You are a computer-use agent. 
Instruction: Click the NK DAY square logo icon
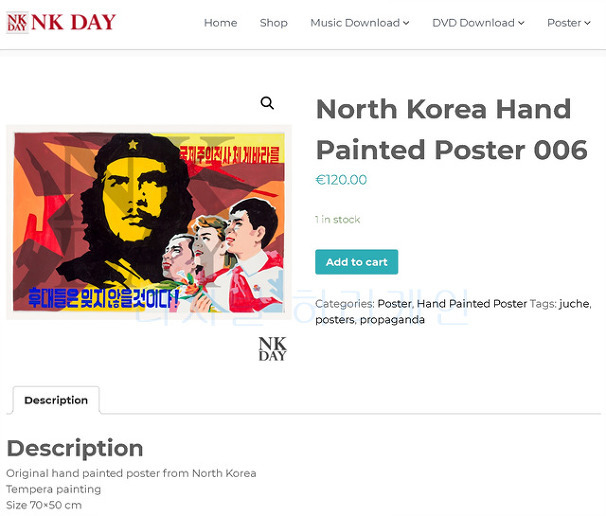click(x=17, y=22)
